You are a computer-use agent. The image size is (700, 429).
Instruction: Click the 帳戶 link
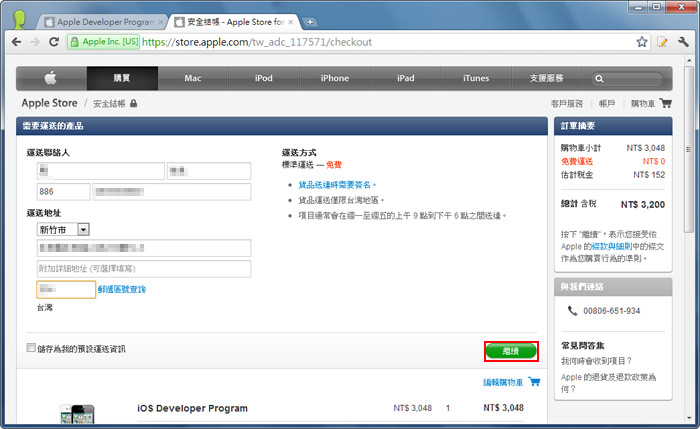(607, 104)
